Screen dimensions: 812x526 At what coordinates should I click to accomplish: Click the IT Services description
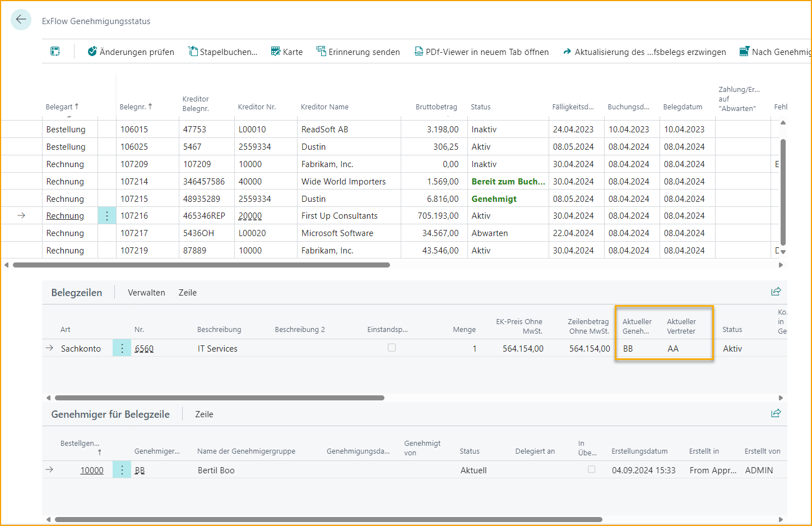(217, 348)
